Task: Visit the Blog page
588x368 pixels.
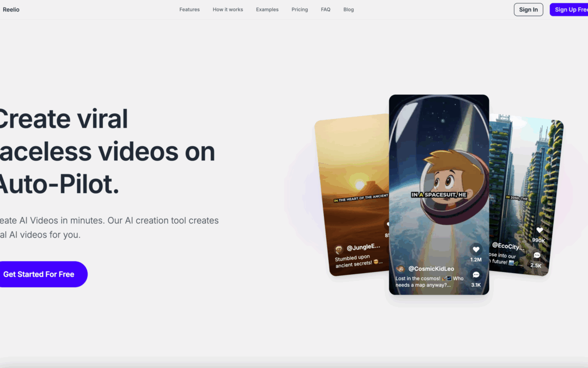Action: 348,9
